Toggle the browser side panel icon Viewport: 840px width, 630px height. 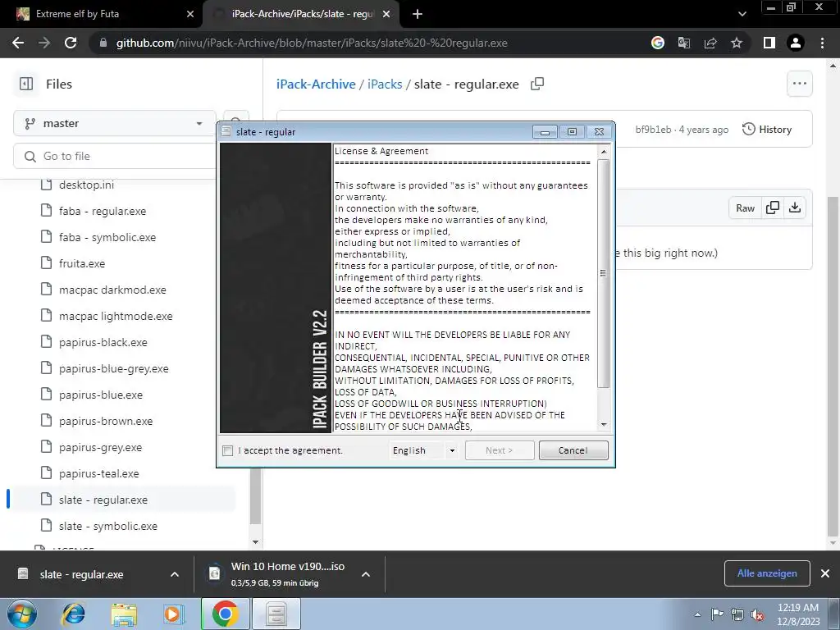(769, 43)
